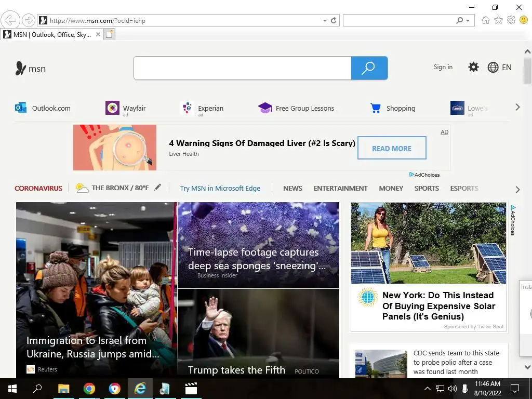This screenshot has width=532, height=399.
Task: Open Google Chrome from taskbar
Action: (x=89, y=389)
